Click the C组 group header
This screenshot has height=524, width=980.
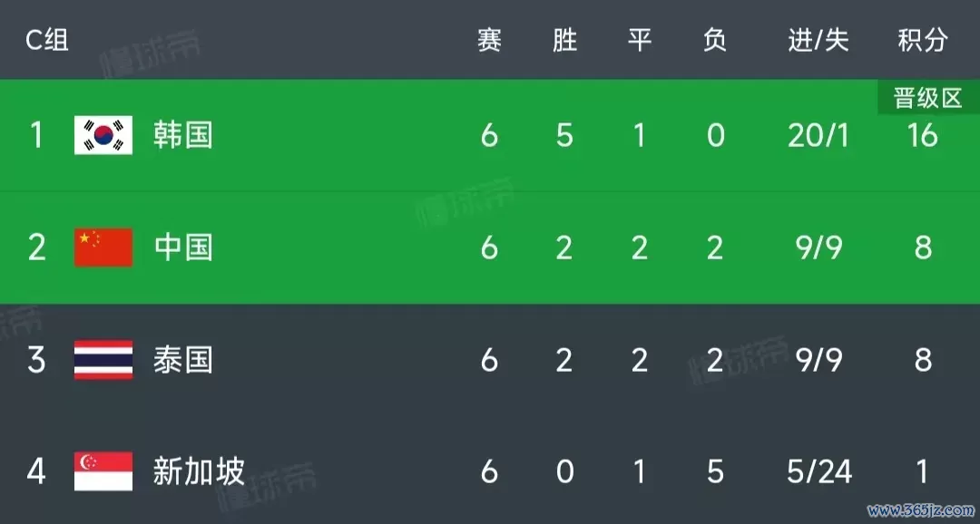coord(47,41)
